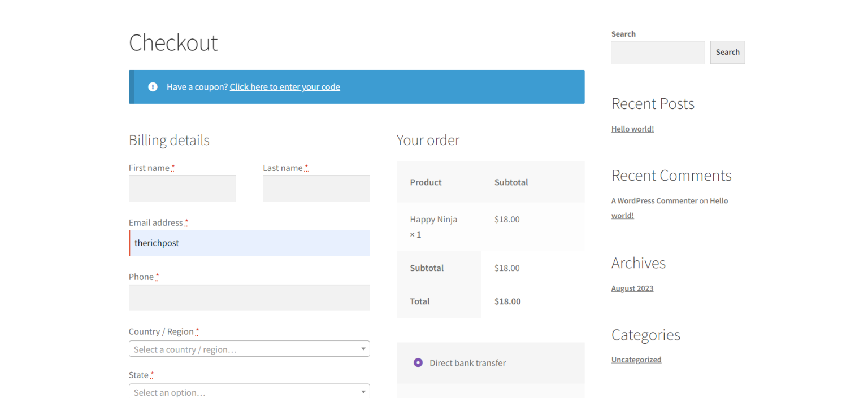Click the Happy Ninja $18.00 price
The height and width of the screenshot is (398, 868).
tap(507, 219)
